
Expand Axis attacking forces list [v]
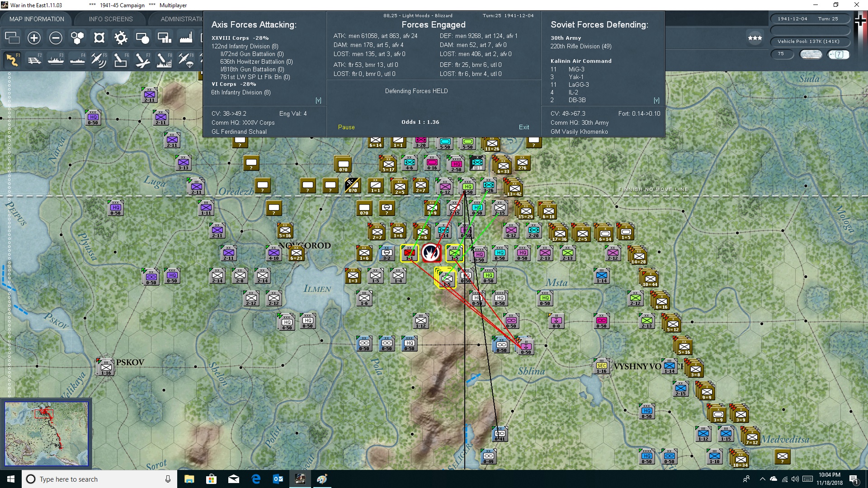tap(318, 100)
